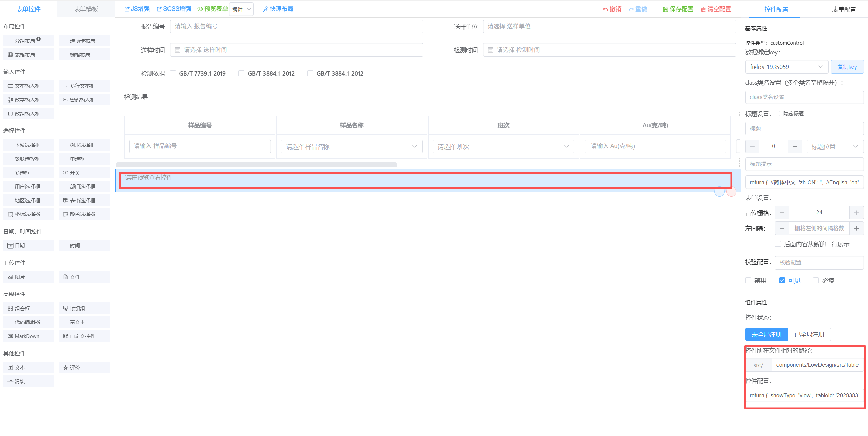The image size is (868, 436).
Task: Enable the 必填 required checkbox
Action: (x=816, y=280)
